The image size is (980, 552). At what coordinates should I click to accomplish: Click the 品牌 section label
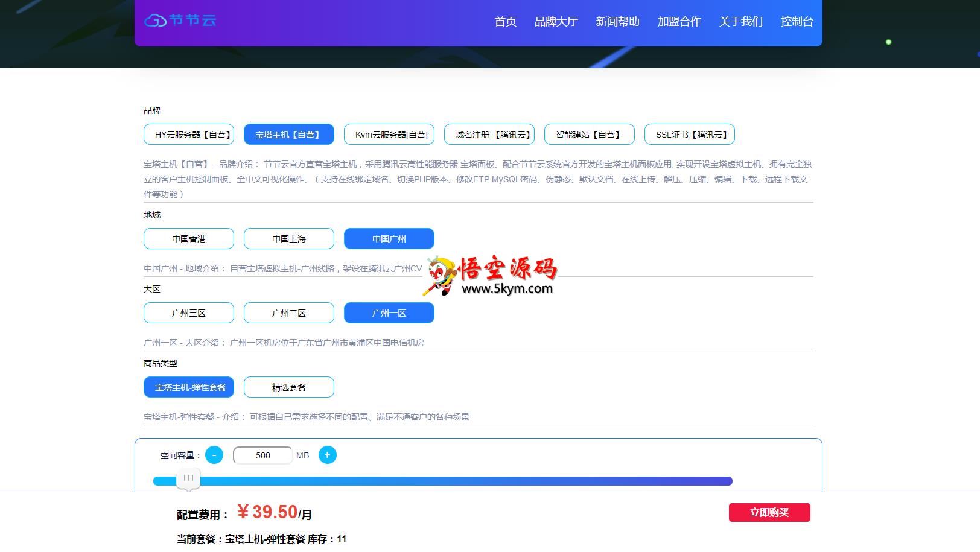click(x=152, y=110)
